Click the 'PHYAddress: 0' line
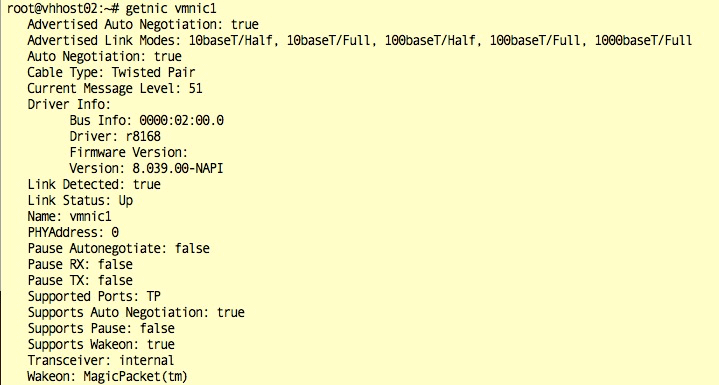 tap(73, 232)
